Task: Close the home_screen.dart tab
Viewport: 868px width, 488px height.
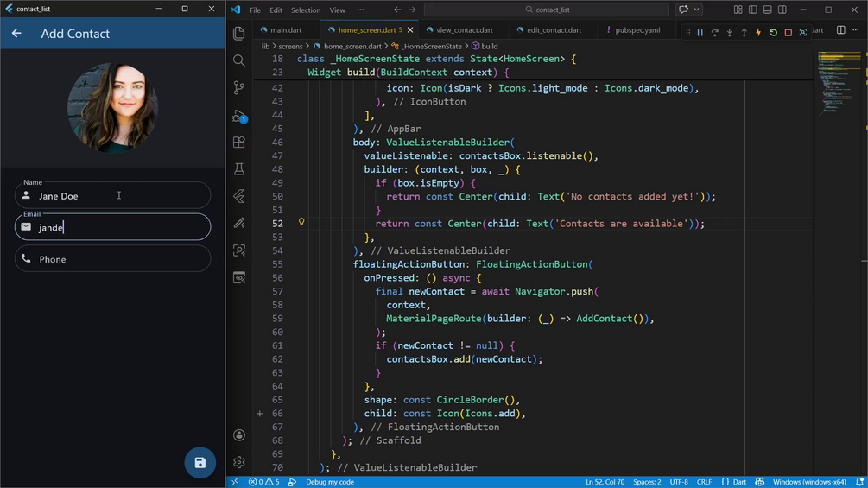Action: click(x=410, y=30)
